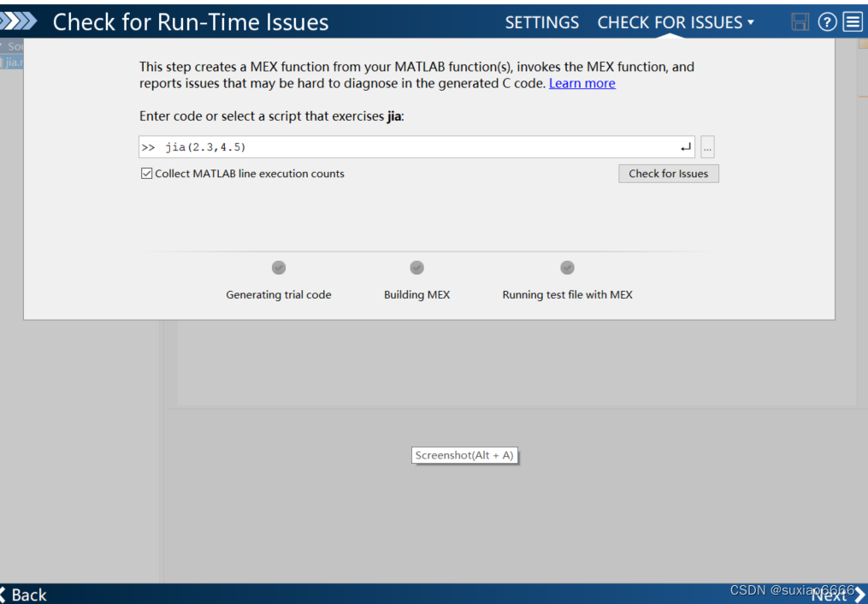Follow the Learn more link
Viewport: 868px width, 604px height.
(x=582, y=84)
